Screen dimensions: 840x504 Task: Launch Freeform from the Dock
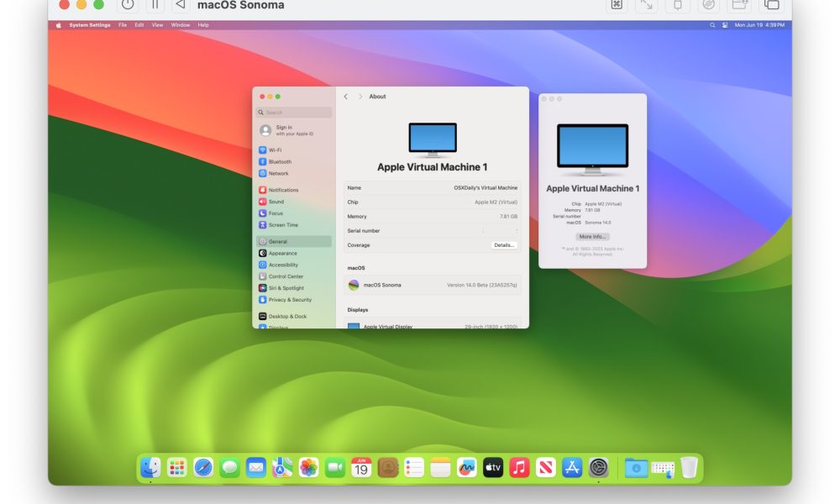pyautogui.click(x=466, y=468)
